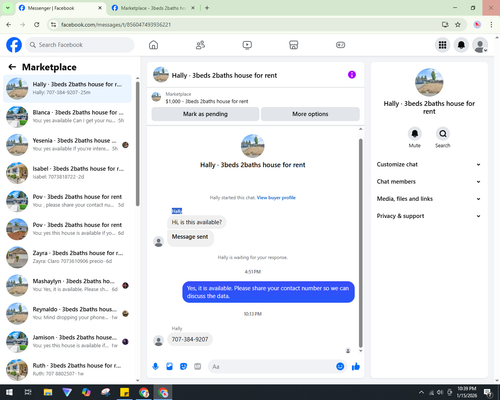Send a thumbs-up like
The image size is (500, 400).
(356, 367)
